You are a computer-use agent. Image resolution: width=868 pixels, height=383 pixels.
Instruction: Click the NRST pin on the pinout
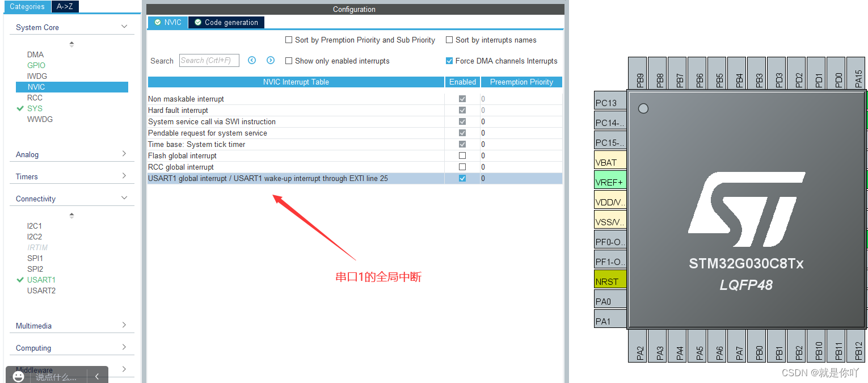pyautogui.click(x=609, y=279)
